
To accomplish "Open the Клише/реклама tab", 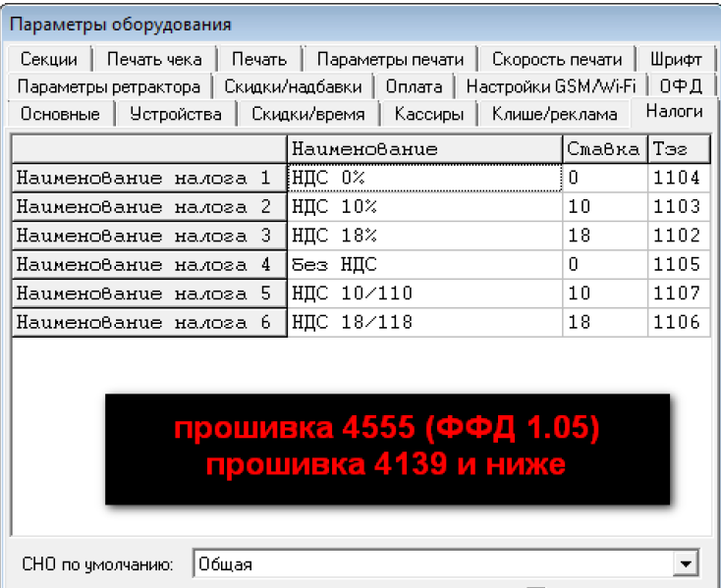I will 555,114.
